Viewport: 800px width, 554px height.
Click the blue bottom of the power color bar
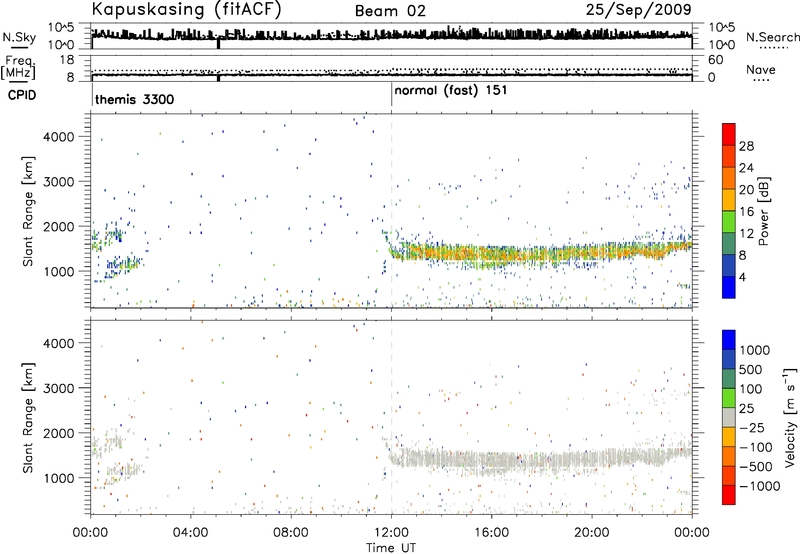point(729,287)
